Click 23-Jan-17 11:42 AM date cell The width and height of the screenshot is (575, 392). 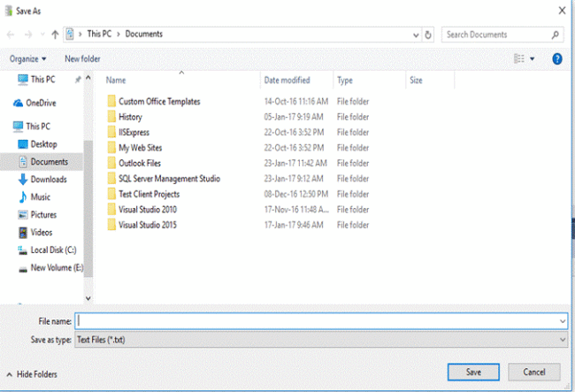click(295, 163)
